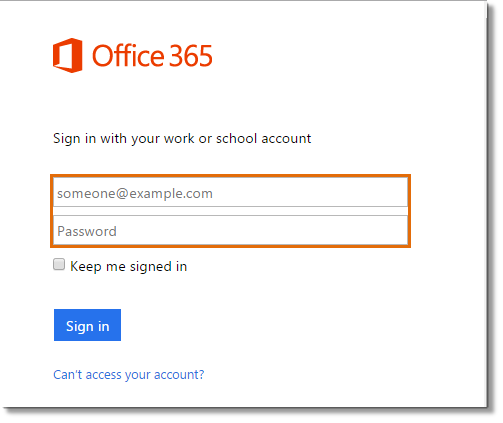This screenshot has width=503, height=423.
Task: Click the blue Sign in button
Action: [x=87, y=325]
